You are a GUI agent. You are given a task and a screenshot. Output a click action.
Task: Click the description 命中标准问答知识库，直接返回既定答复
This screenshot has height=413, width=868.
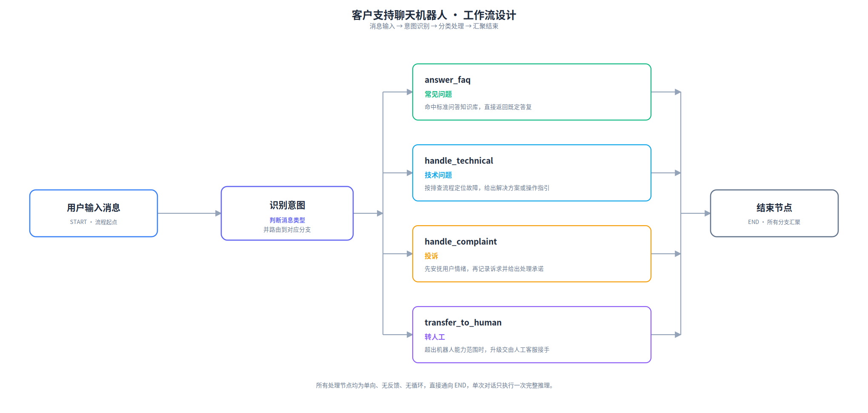tap(478, 107)
